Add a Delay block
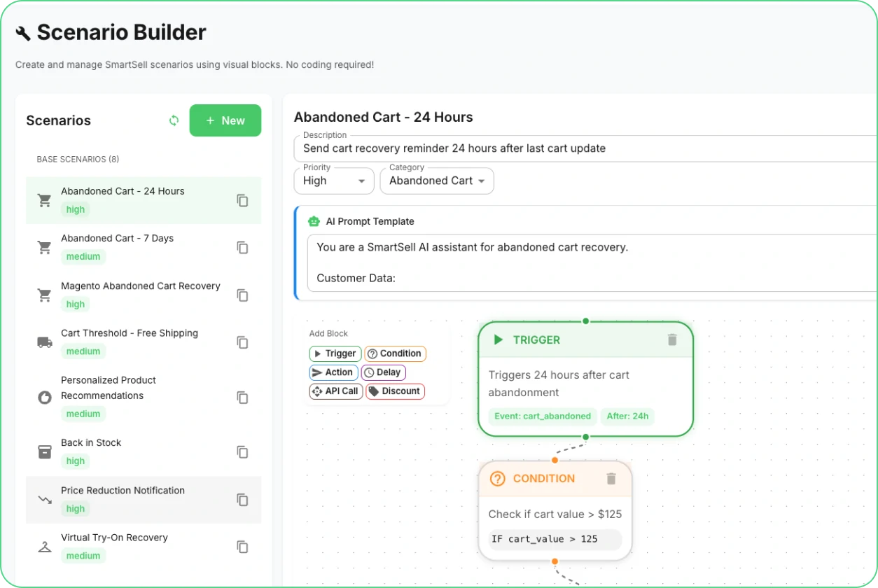 (384, 372)
